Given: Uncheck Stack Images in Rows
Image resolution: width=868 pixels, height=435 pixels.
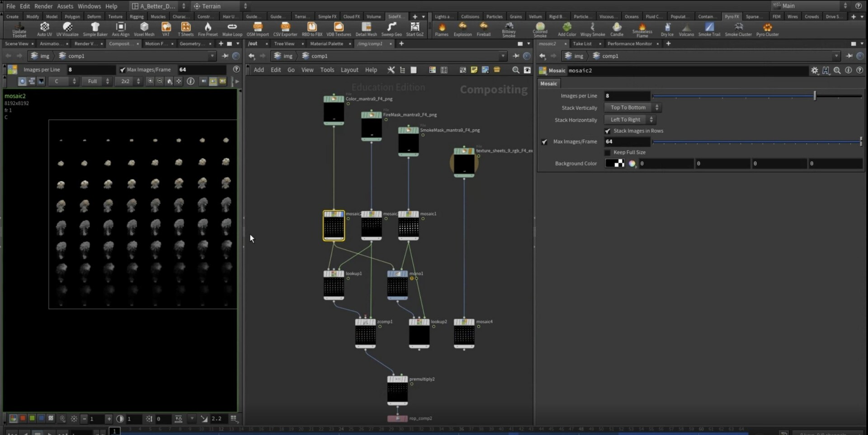Looking at the screenshot, I should 608,131.
